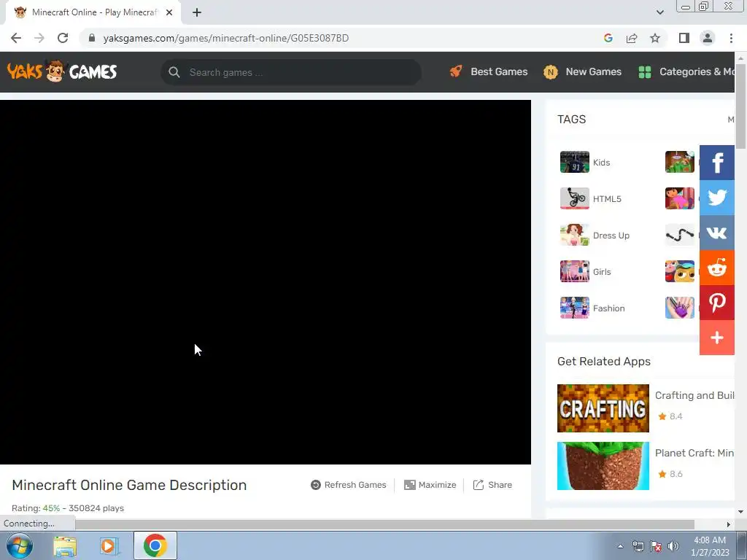747x560 pixels.
Task: Click the address bar URL
Action: (x=226, y=38)
